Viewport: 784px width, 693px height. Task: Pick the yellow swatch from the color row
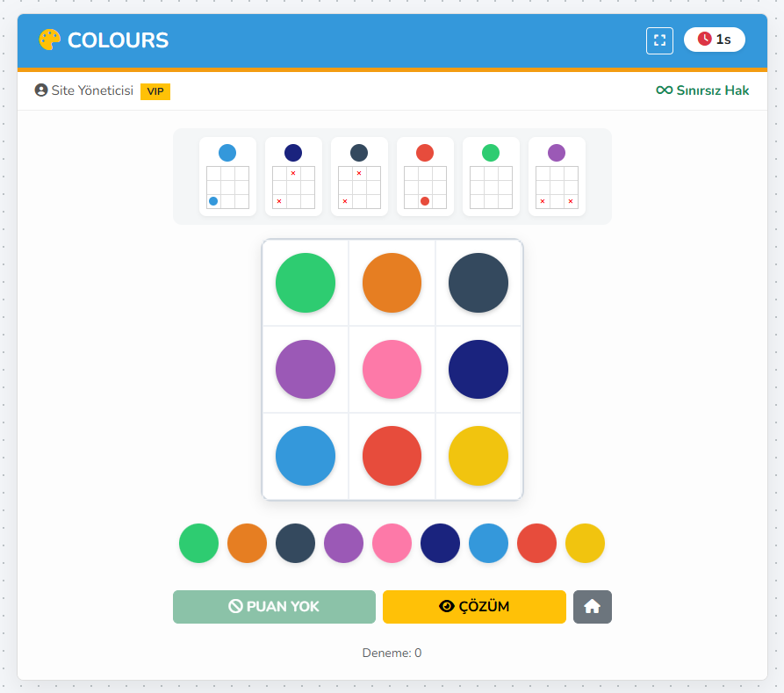585,543
